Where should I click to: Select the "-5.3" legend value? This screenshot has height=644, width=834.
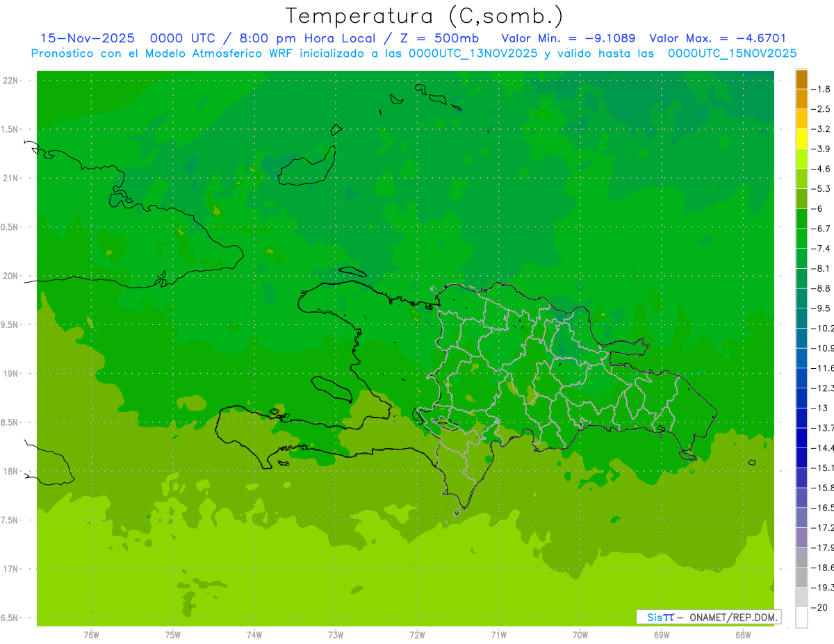(821, 189)
